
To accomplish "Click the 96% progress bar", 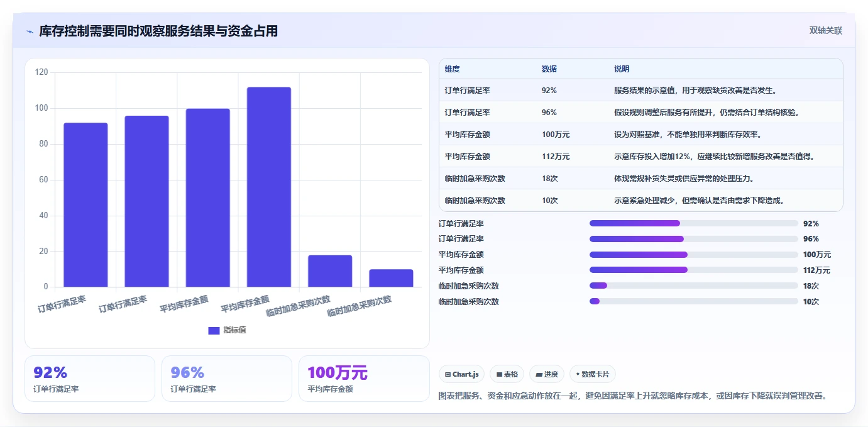I will pyautogui.click(x=694, y=239).
